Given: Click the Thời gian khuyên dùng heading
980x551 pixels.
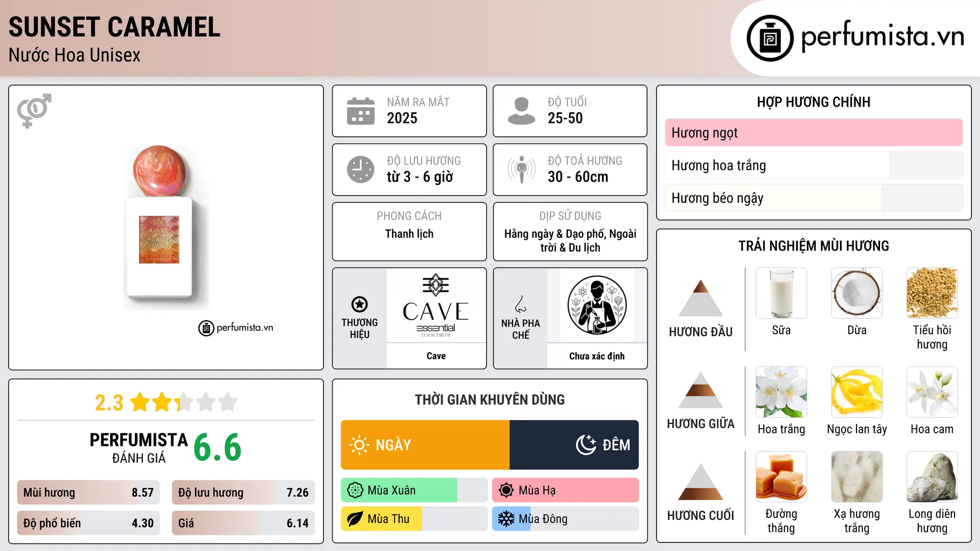Looking at the screenshot, I should click(x=490, y=399).
